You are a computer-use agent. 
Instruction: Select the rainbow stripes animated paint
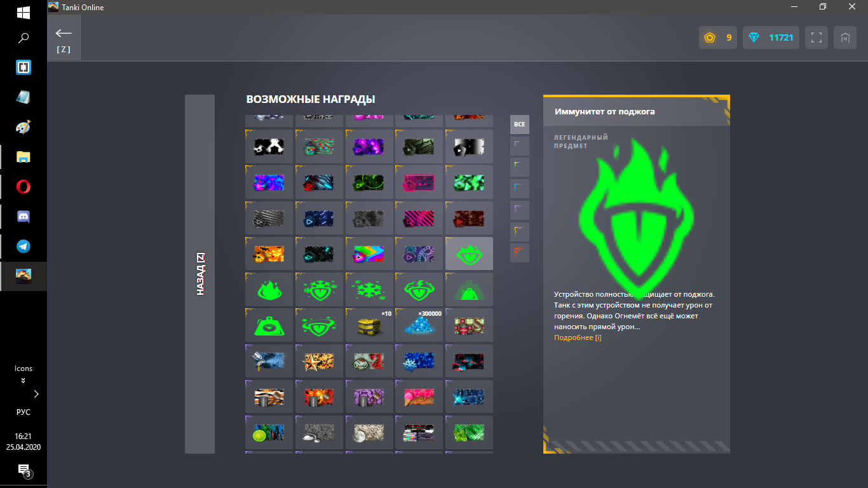369,254
